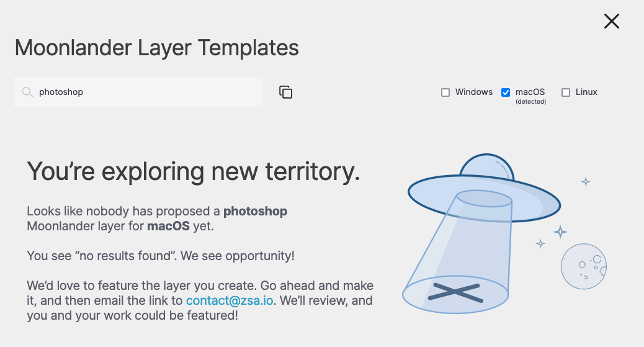The width and height of the screenshot is (644, 347).
Task: Click the UFO saucer illustration
Action: [x=484, y=198]
